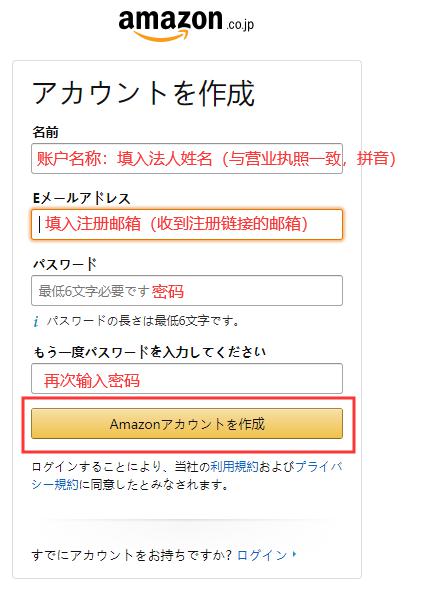Select the パスワード input field
This screenshot has width=422, height=589.
[187, 291]
